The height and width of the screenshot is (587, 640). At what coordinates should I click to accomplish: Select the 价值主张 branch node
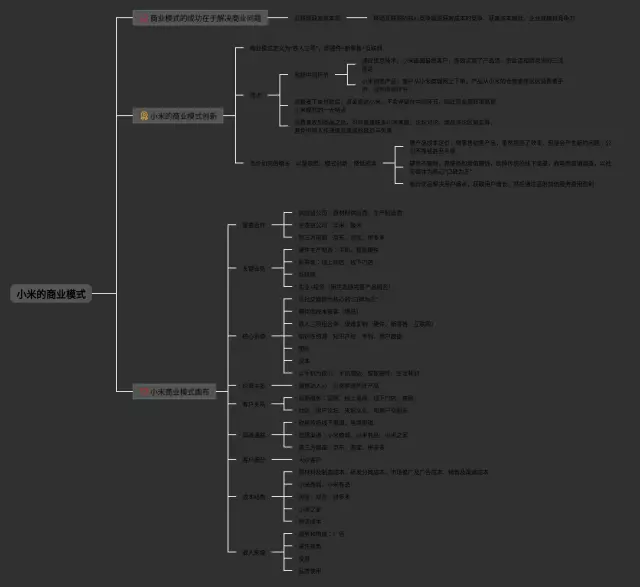click(x=253, y=386)
